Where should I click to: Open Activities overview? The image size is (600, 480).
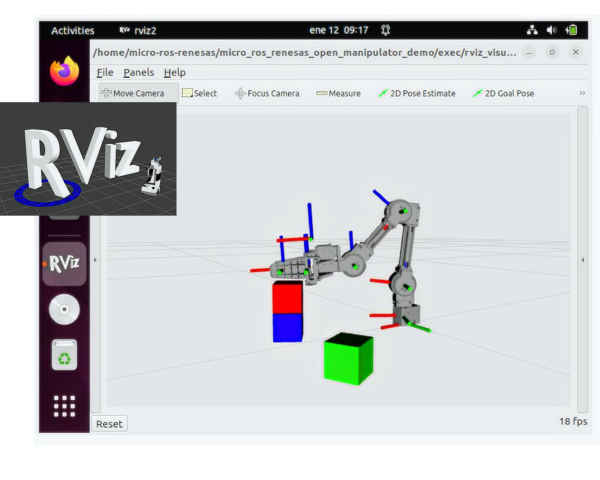click(x=73, y=31)
